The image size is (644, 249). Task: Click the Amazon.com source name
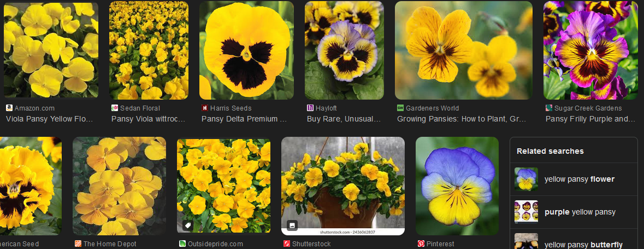point(34,108)
